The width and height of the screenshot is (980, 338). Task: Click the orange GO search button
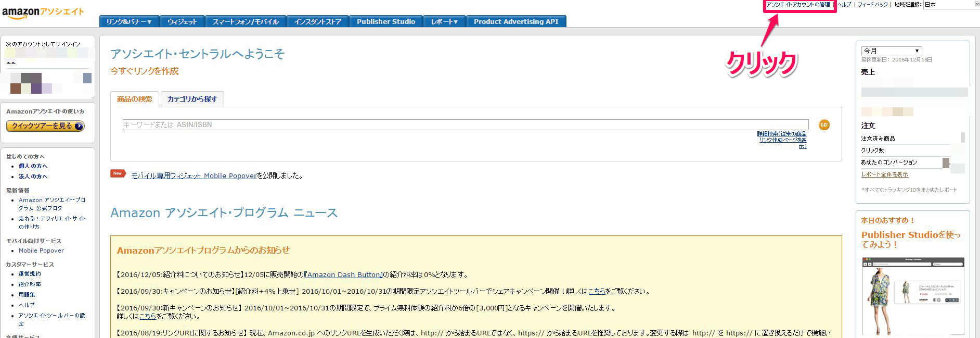click(824, 125)
